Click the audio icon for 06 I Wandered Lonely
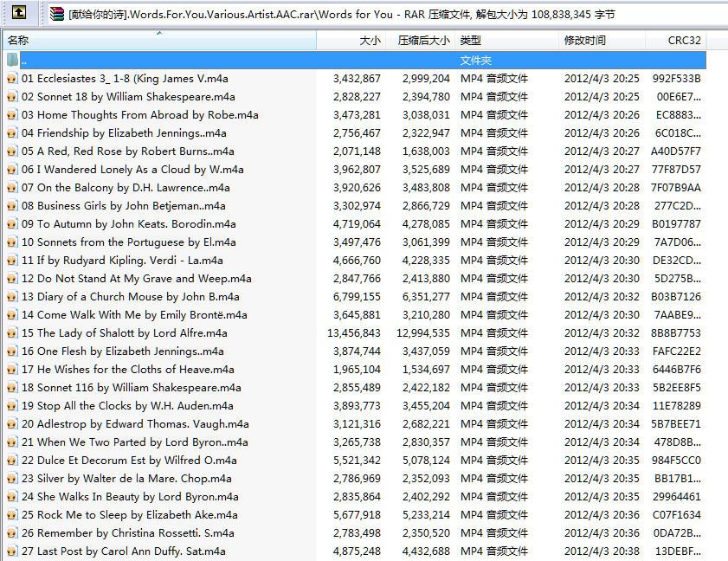 12,170
